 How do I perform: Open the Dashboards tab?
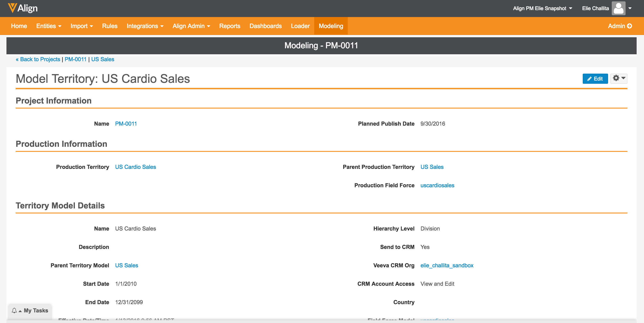[x=266, y=26]
